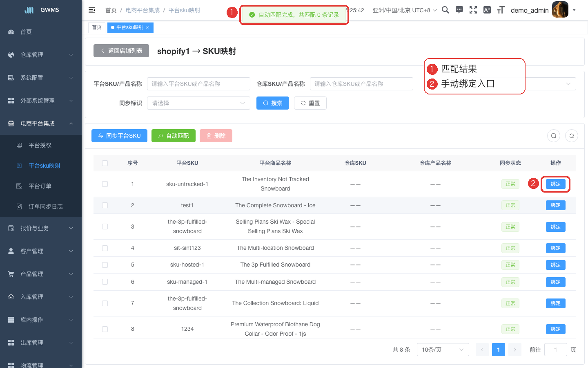
Task: Refresh the table with round refresh icon
Action: (572, 136)
